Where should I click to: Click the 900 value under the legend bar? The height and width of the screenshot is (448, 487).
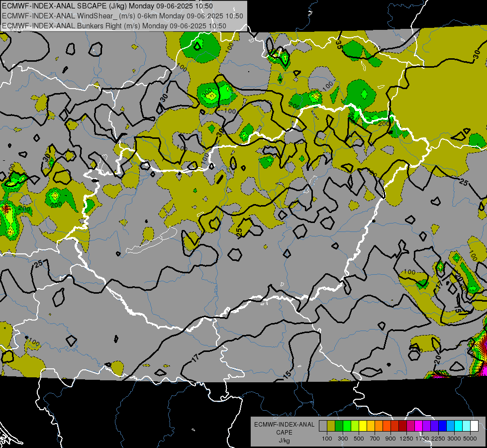[x=390, y=439]
